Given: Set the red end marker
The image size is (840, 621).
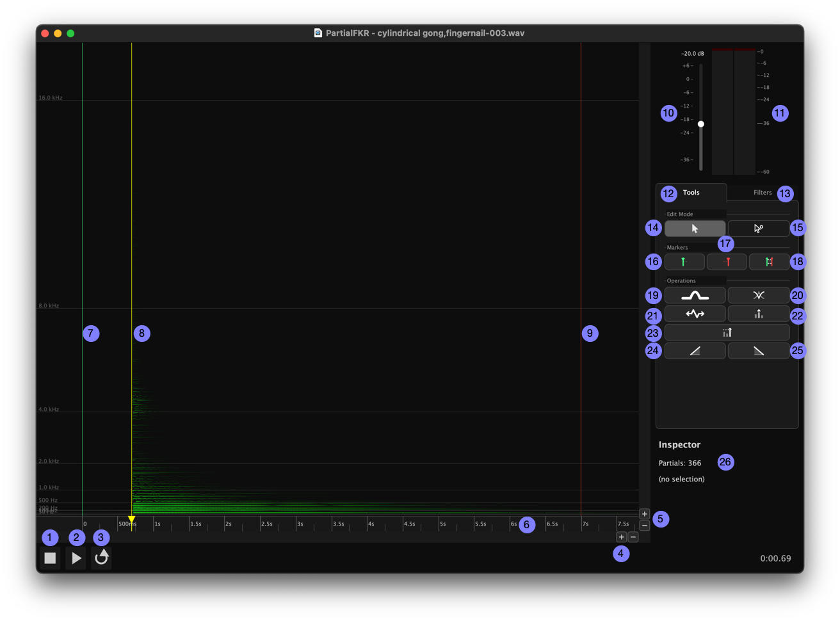Looking at the screenshot, I should [x=727, y=262].
